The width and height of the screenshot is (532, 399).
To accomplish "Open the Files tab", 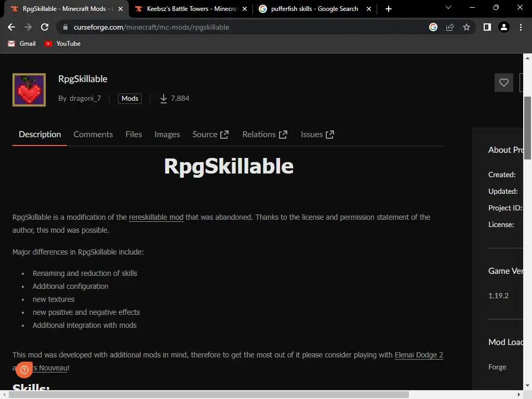I will point(134,135).
